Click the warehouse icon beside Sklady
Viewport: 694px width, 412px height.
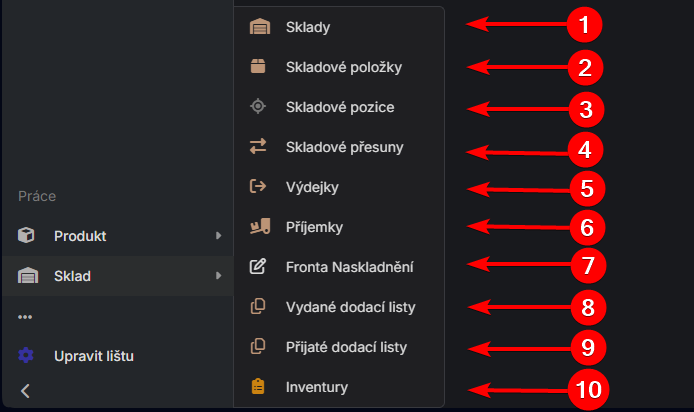click(x=259, y=27)
